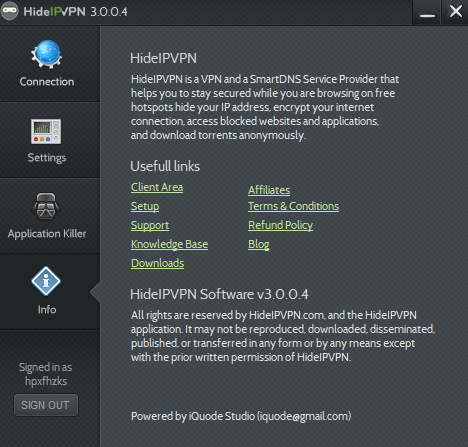Open the Client Area link

[x=157, y=187]
